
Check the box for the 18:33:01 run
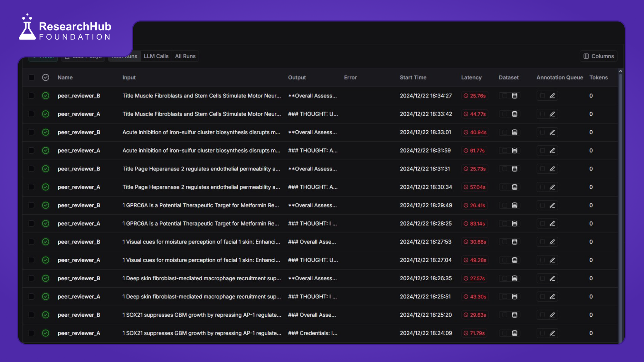[x=31, y=132]
